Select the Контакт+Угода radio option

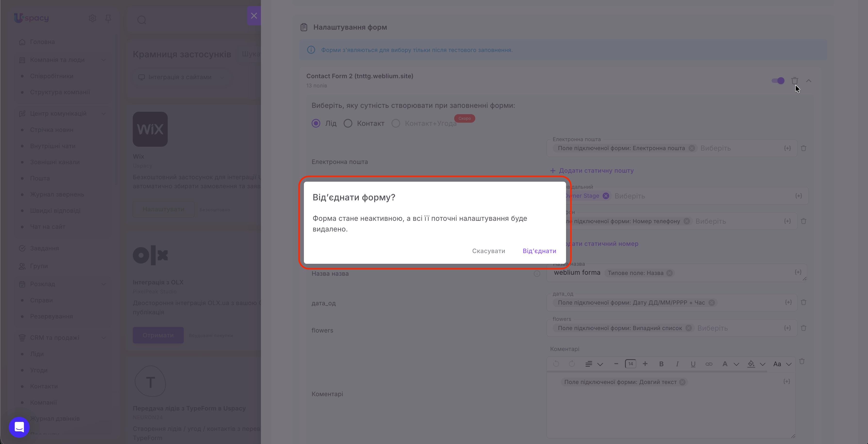click(396, 123)
